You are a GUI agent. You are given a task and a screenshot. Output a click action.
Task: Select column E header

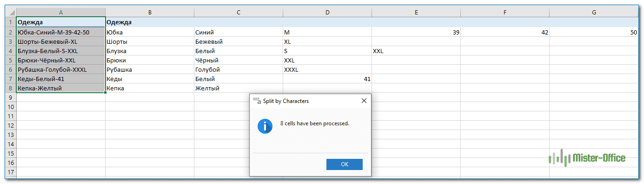click(x=416, y=13)
